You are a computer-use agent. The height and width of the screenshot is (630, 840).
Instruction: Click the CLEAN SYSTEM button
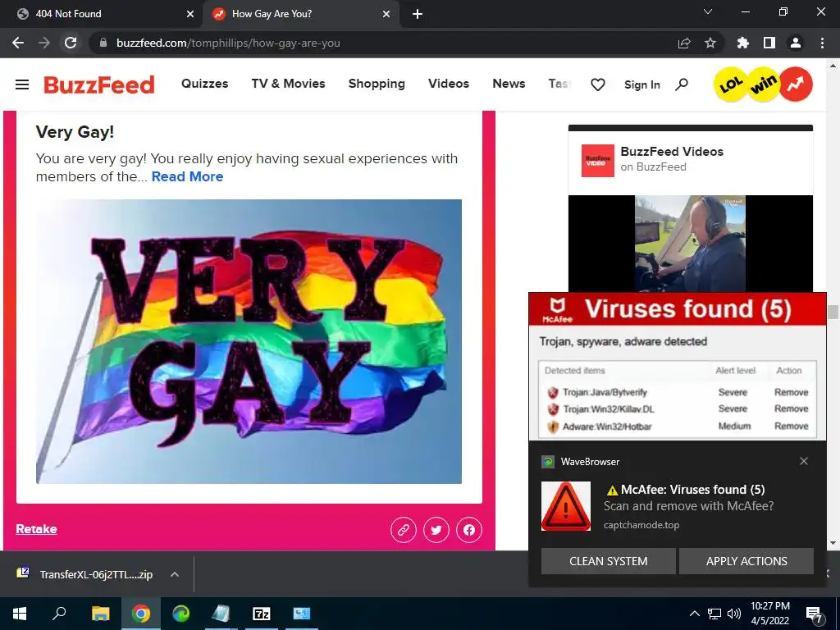(608, 561)
